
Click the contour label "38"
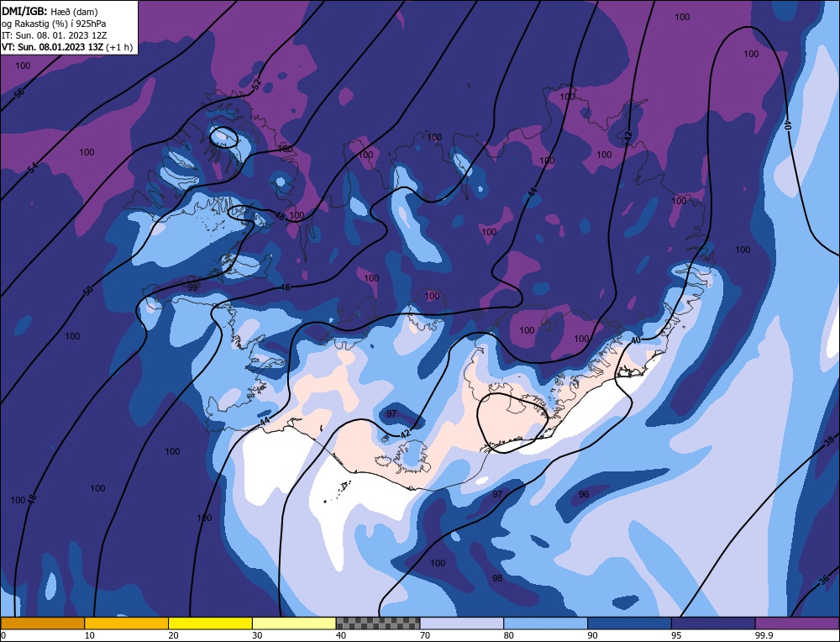829,441
